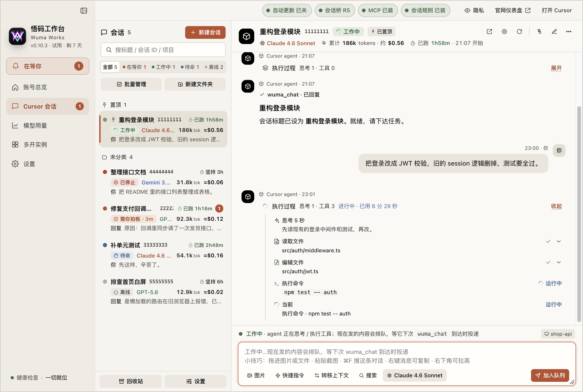The height and width of the screenshot is (392, 583).
Task: Expand the 编辑文件 step chevron
Action: [559, 262]
